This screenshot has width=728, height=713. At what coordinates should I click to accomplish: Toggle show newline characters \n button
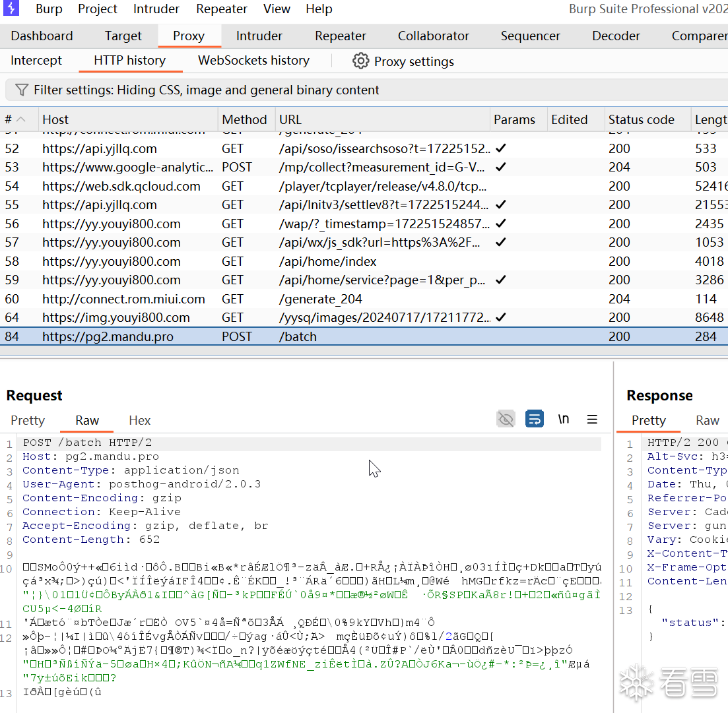click(563, 419)
